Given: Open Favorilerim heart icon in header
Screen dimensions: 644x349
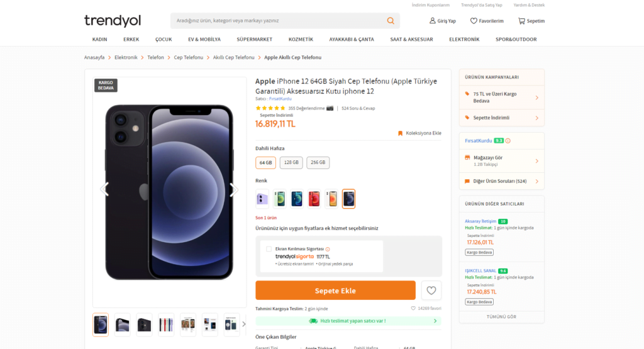Looking at the screenshot, I should (x=474, y=21).
